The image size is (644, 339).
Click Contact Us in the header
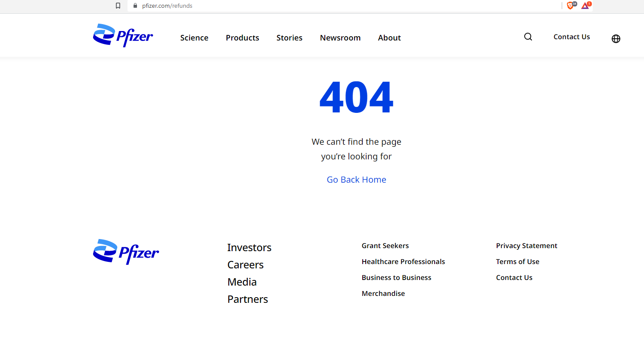tap(572, 37)
